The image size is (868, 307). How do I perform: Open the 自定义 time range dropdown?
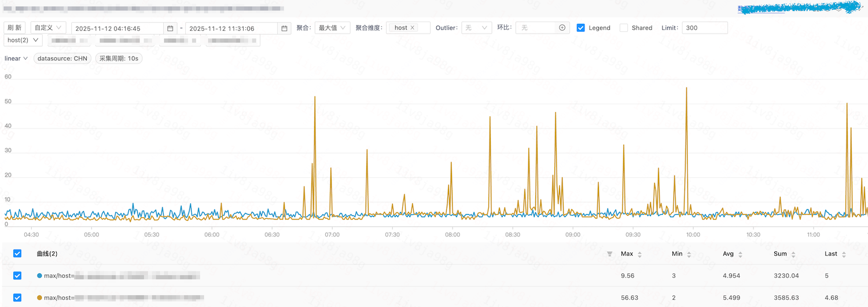[48, 28]
